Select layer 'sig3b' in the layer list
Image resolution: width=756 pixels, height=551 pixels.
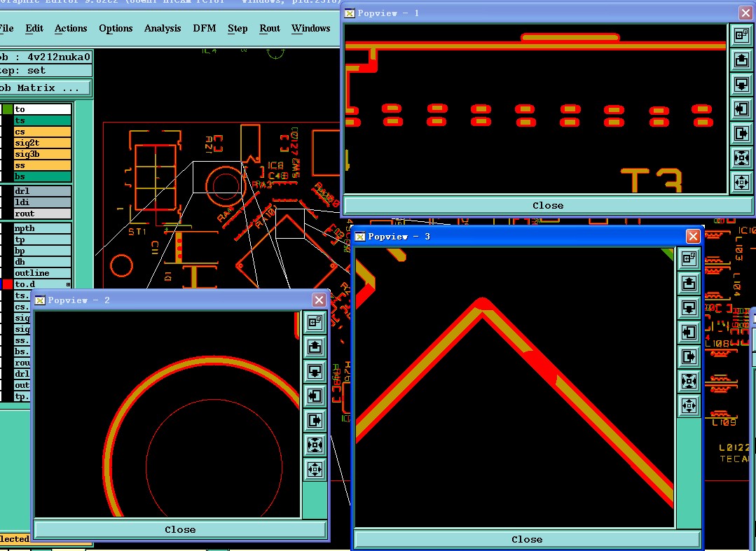coord(43,154)
